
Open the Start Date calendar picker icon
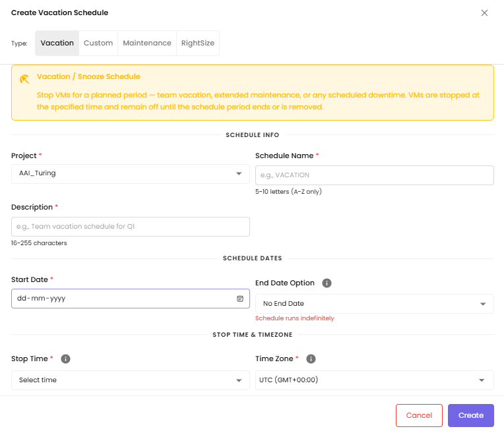[x=239, y=299]
